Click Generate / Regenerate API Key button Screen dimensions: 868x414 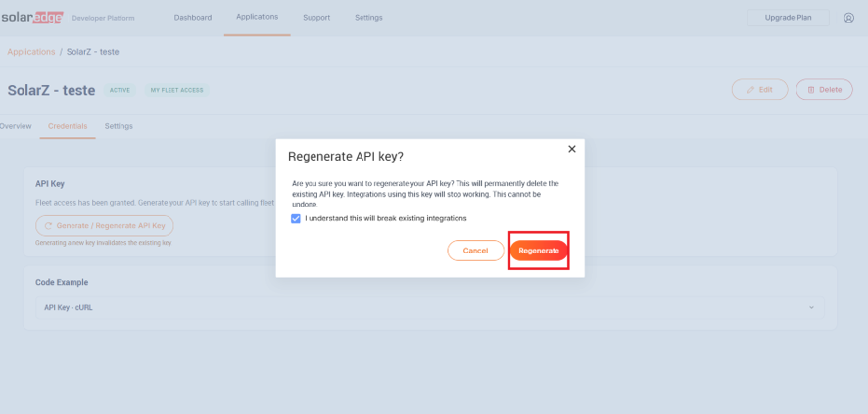(x=105, y=226)
